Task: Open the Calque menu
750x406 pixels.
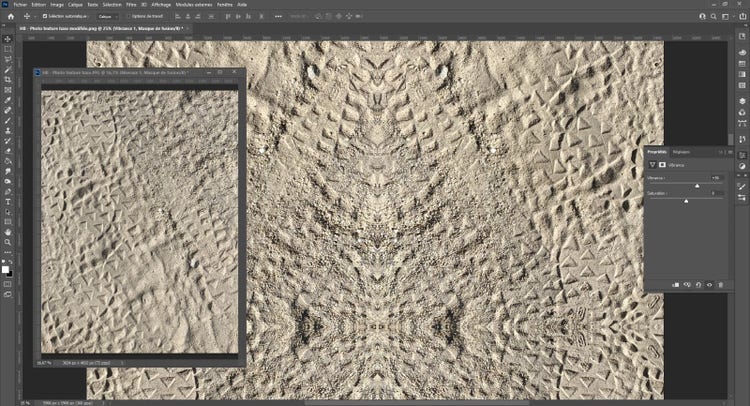Action: pyautogui.click(x=75, y=4)
